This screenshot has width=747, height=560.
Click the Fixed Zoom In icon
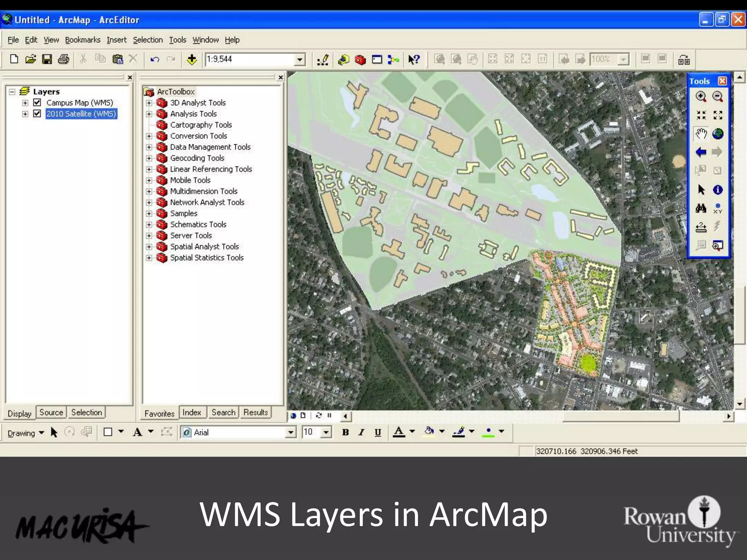tap(701, 115)
